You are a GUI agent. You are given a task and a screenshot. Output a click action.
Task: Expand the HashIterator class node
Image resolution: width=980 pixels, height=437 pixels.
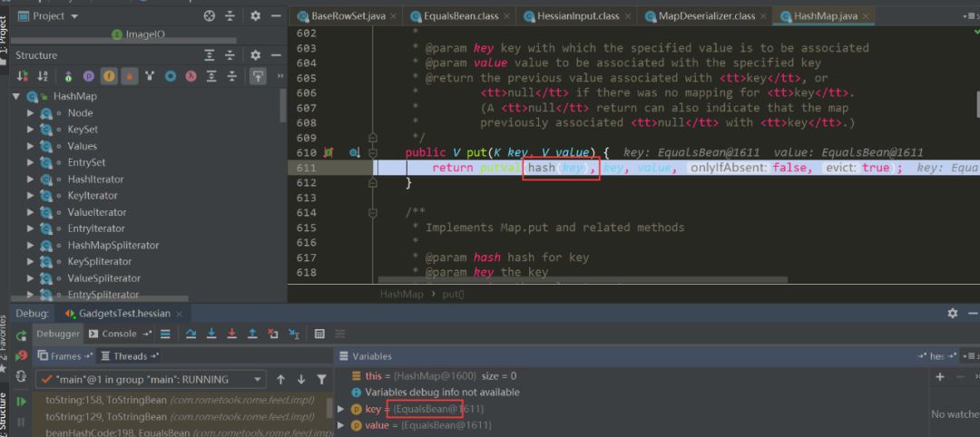point(30,180)
